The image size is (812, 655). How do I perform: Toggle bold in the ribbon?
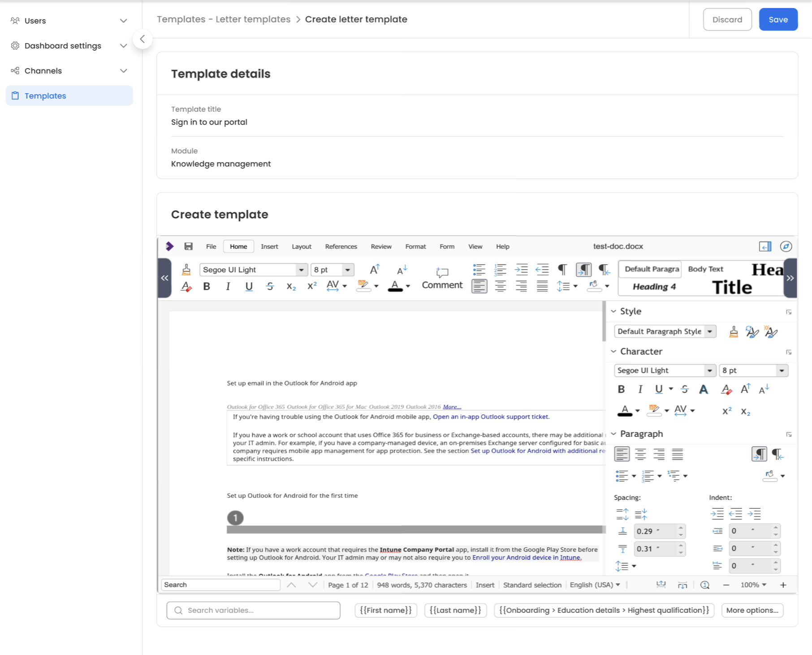207,287
